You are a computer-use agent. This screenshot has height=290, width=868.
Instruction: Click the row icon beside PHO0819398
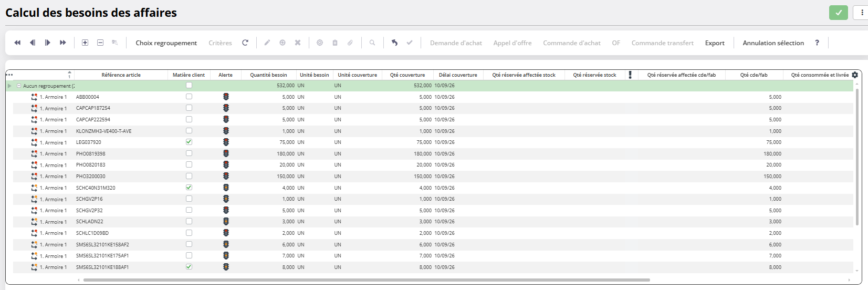coord(34,154)
